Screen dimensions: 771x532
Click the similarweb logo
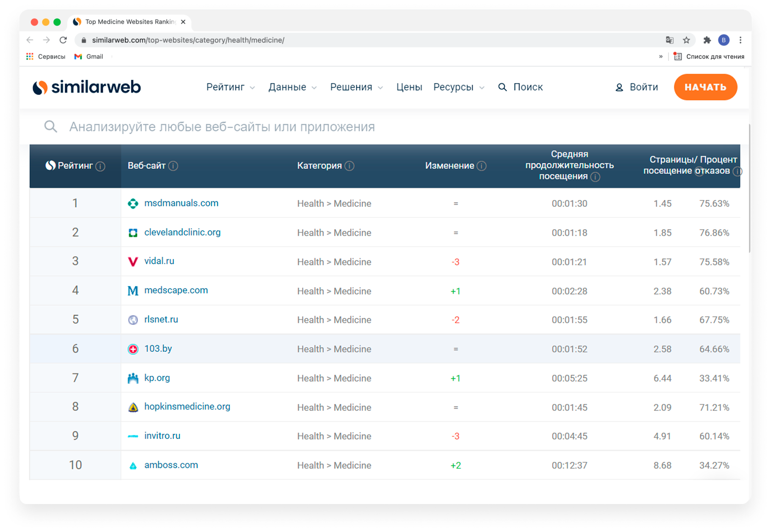coord(87,87)
